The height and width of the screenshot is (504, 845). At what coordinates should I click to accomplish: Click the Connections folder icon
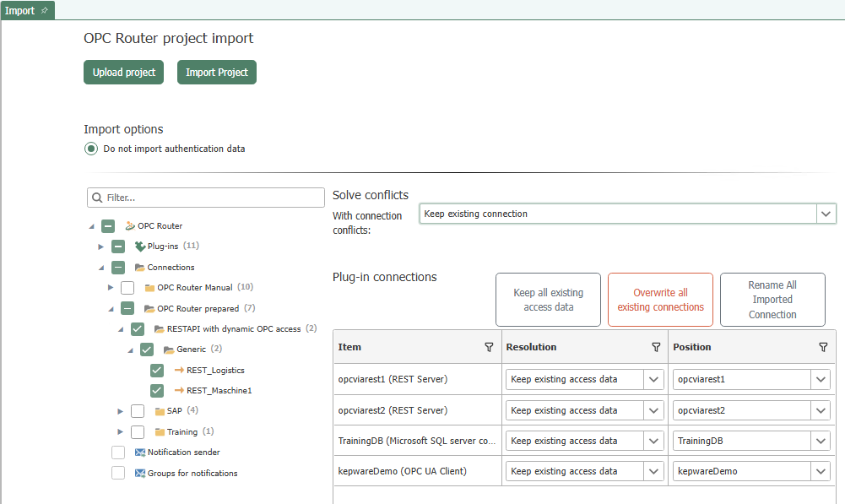pyautogui.click(x=139, y=268)
